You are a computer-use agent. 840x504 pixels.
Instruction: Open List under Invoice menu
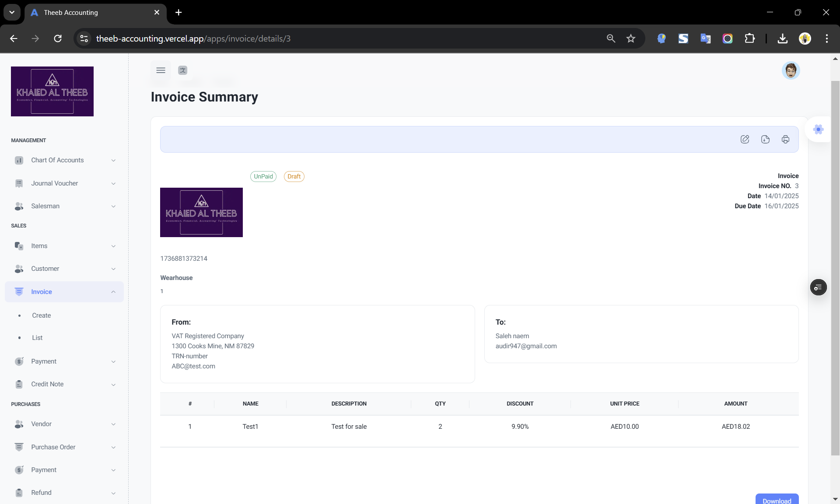37,338
